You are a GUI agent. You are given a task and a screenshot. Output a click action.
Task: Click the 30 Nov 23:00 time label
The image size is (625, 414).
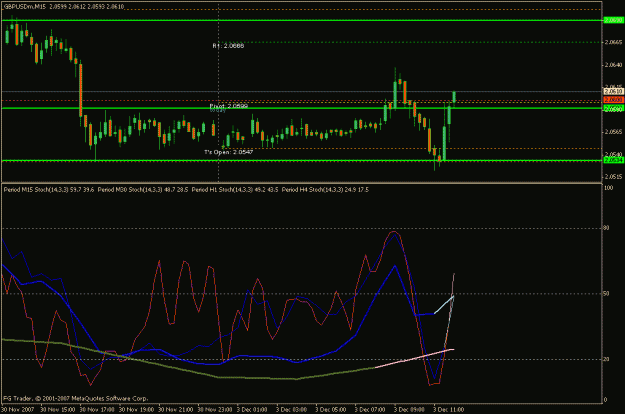click(x=216, y=409)
